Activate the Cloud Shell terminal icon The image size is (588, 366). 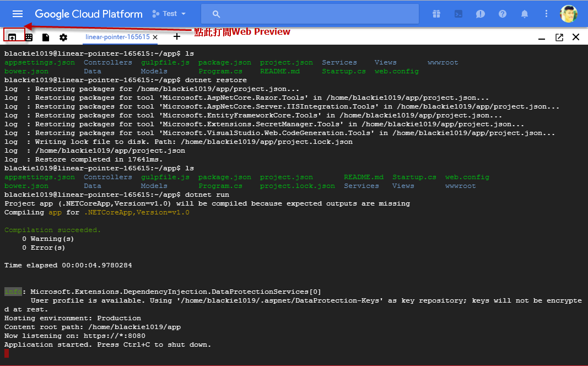[x=458, y=14]
